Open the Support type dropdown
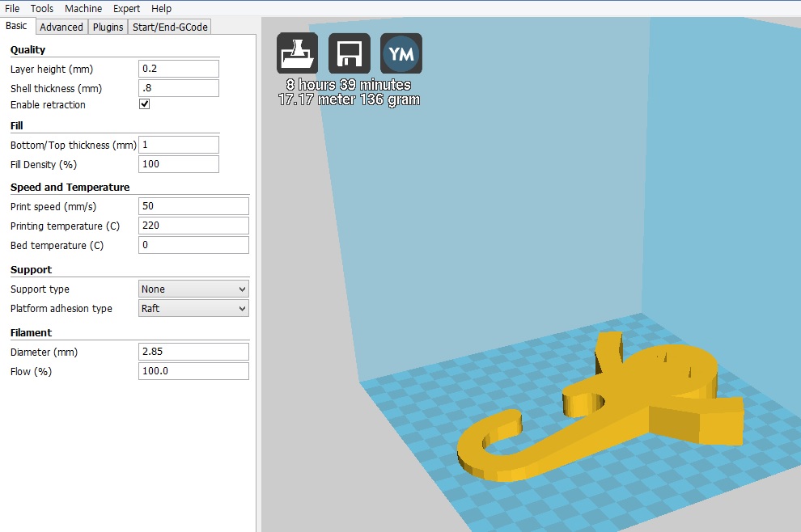The height and width of the screenshot is (532, 801). pyautogui.click(x=193, y=289)
